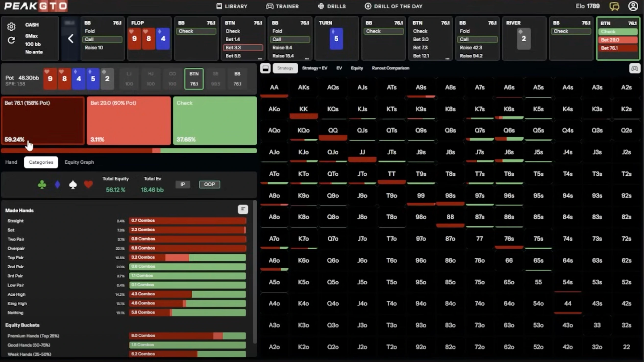Filter by spades suit icon

coord(73,185)
